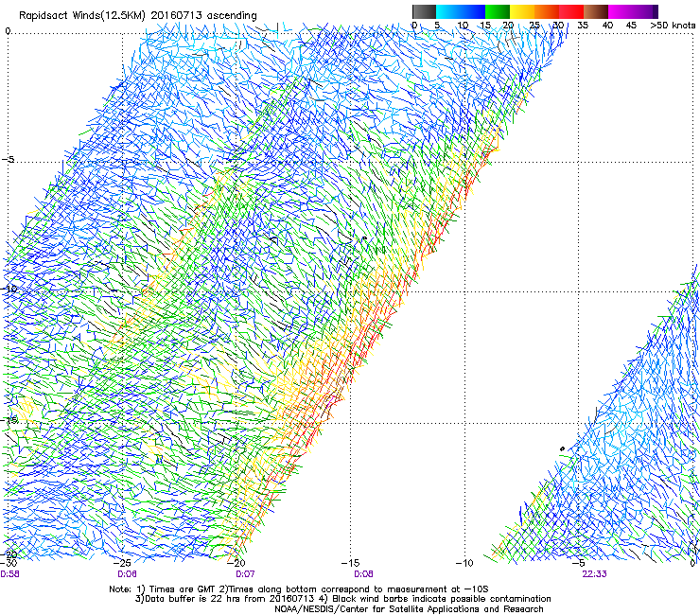Click the 'Note: 1) Times are GMT' line
This screenshot has width=700, height=615.
click(x=299, y=589)
